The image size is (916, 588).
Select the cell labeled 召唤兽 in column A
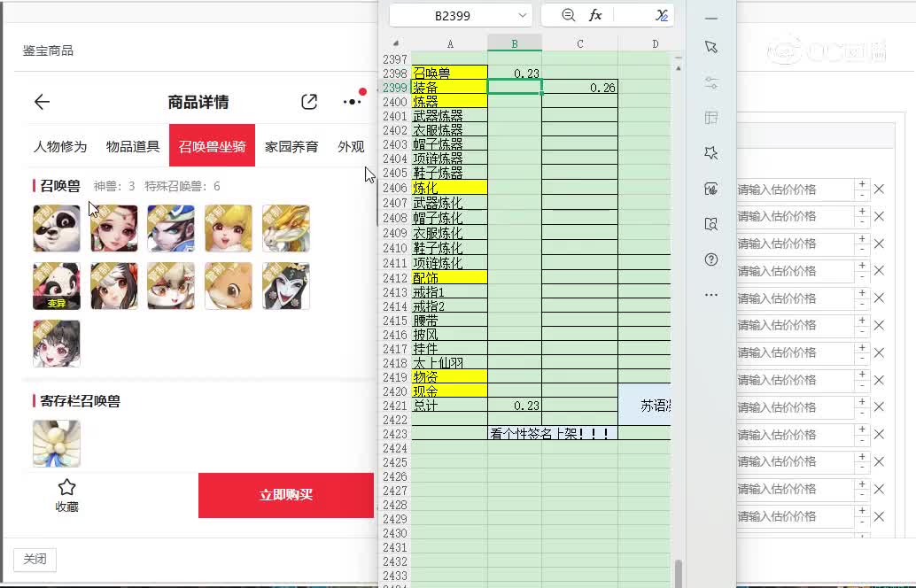(x=450, y=73)
